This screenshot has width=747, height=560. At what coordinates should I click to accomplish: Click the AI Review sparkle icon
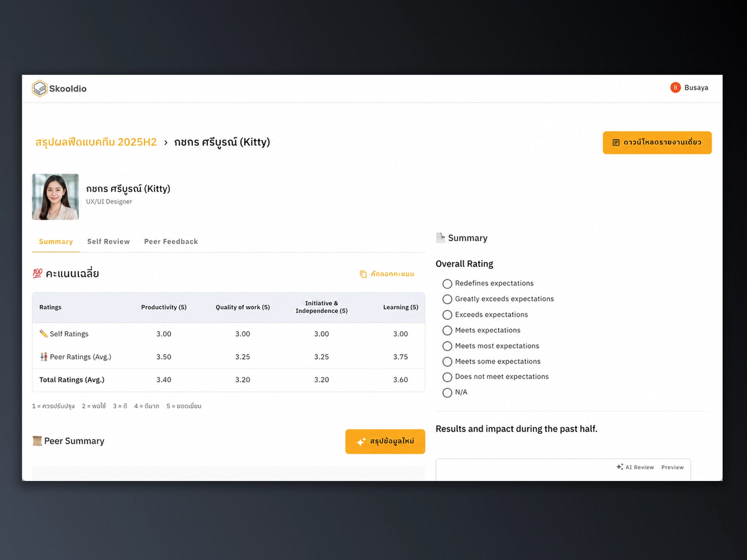tap(619, 467)
